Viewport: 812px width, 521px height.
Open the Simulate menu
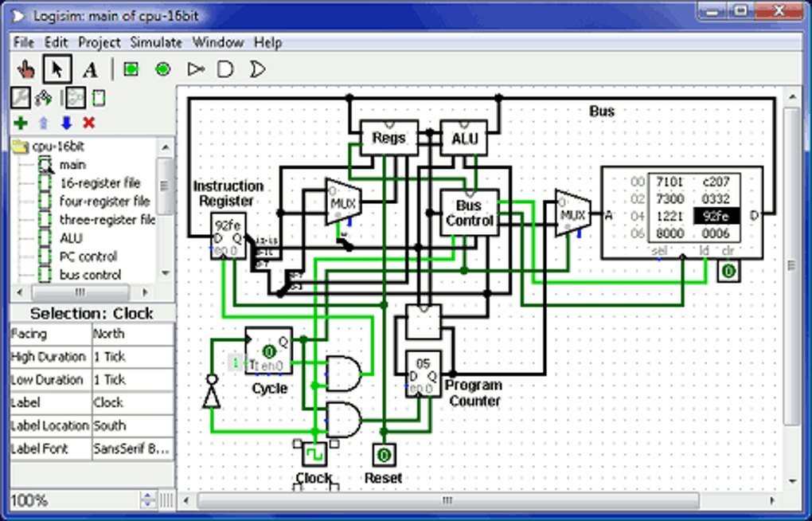point(156,42)
